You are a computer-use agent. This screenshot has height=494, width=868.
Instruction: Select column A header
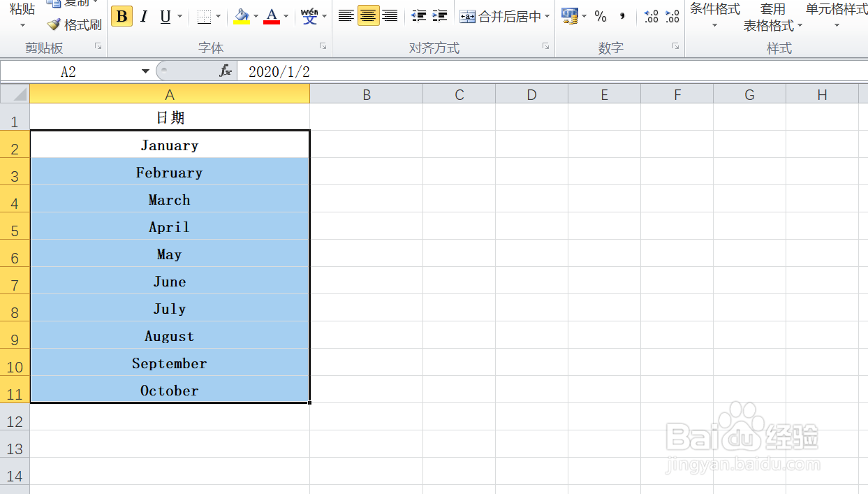pyautogui.click(x=170, y=94)
